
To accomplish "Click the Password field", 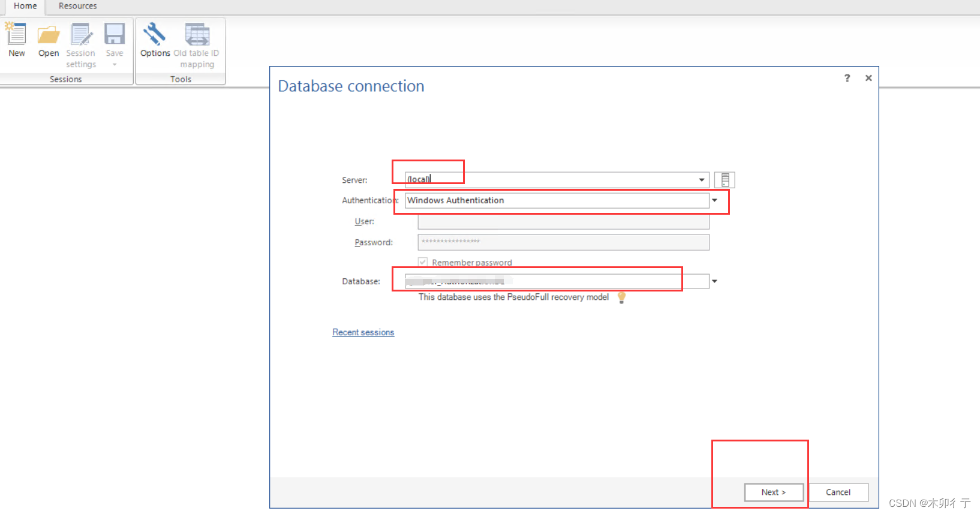I will (x=563, y=242).
